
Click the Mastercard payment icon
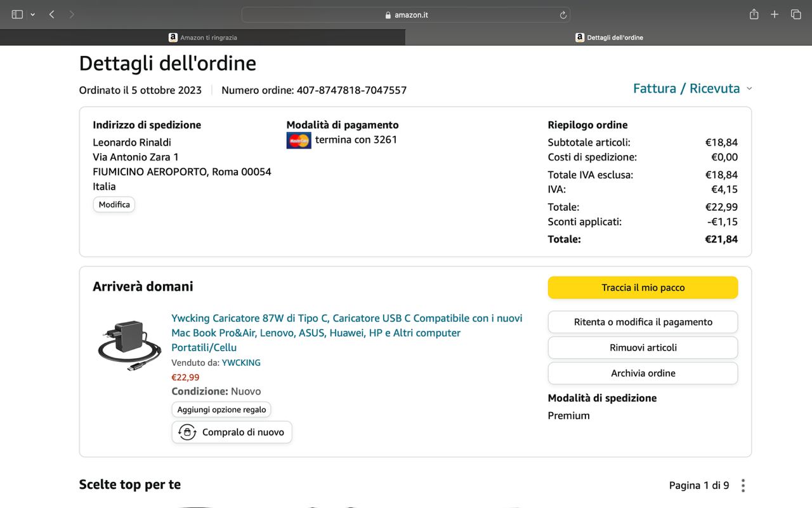pyautogui.click(x=299, y=140)
